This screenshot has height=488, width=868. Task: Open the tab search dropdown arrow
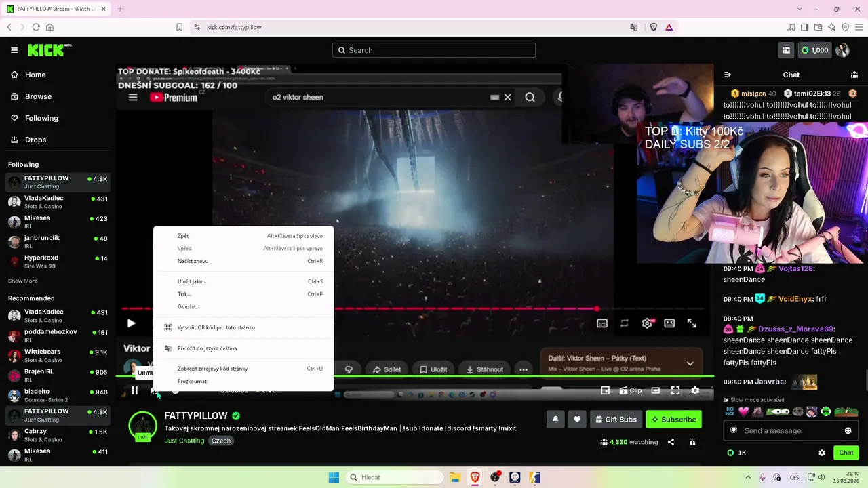(x=800, y=9)
